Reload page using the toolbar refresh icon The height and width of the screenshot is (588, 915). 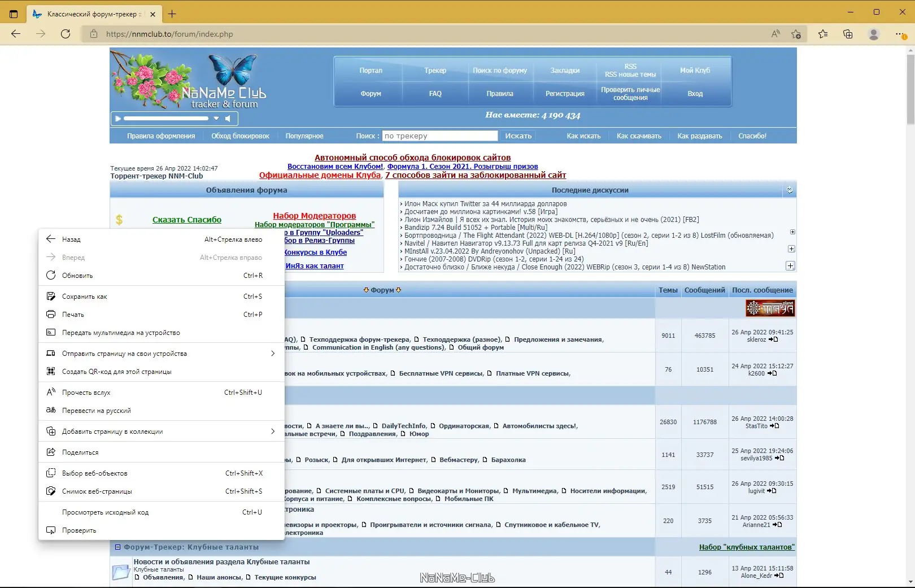click(66, 34)
